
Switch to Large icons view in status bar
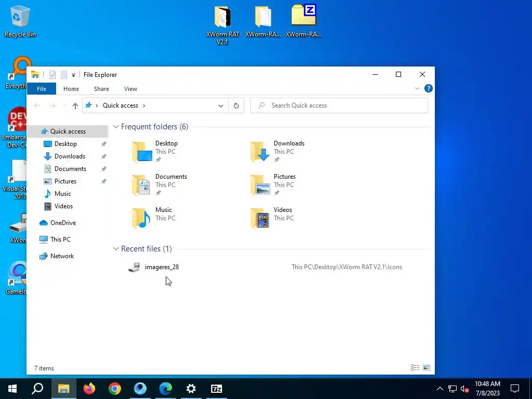click(427, 368)
